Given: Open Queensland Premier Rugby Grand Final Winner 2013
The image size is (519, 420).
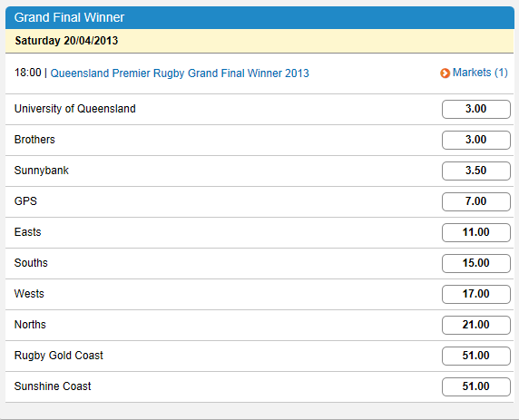Looking at the screenshot, I should coord(180,73).
